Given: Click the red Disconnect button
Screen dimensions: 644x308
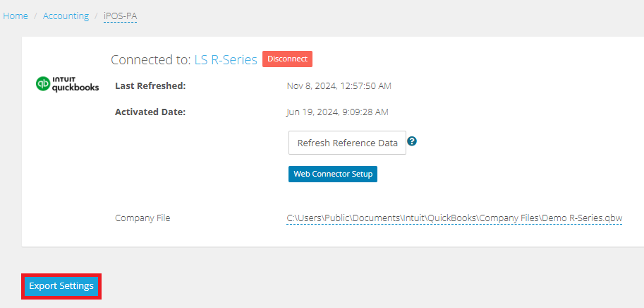Looking at the screenshot, I should click(x=288, y=59).
